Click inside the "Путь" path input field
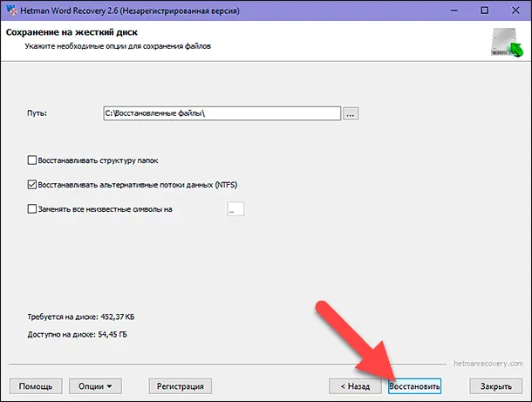The width and height of the screenshot is (532, 402). [x=220, y=113]
